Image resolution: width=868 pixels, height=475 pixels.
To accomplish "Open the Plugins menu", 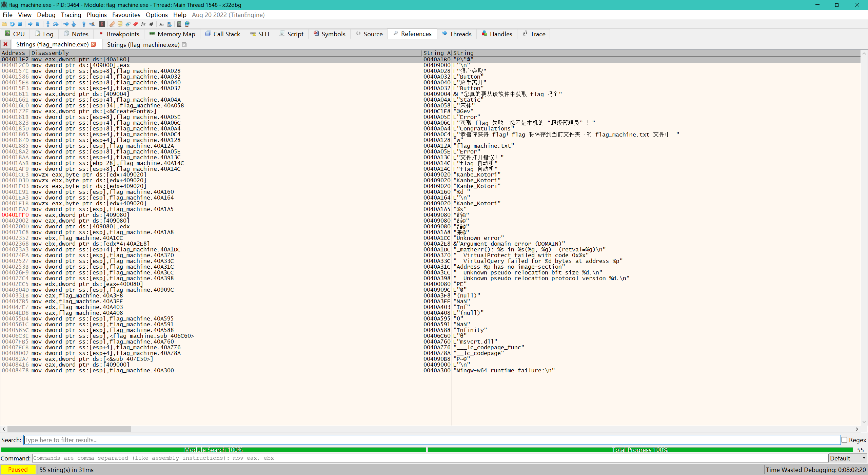I will pos(97,15).
